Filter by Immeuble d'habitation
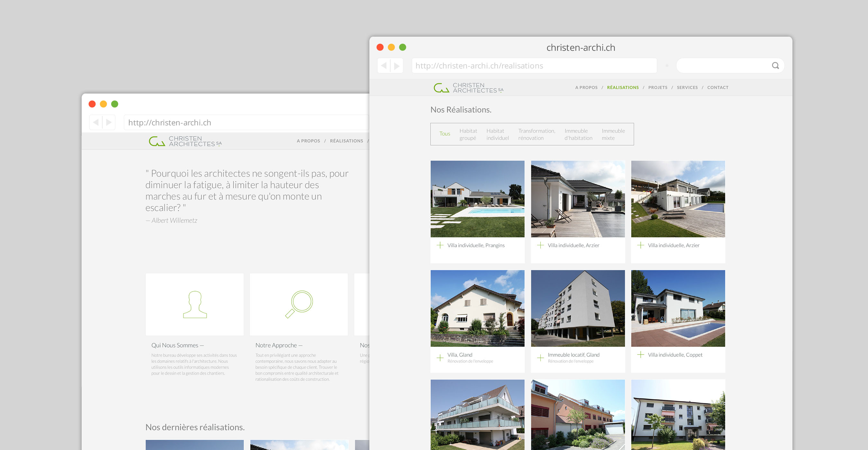868x450 pixels. click(578, 134)
